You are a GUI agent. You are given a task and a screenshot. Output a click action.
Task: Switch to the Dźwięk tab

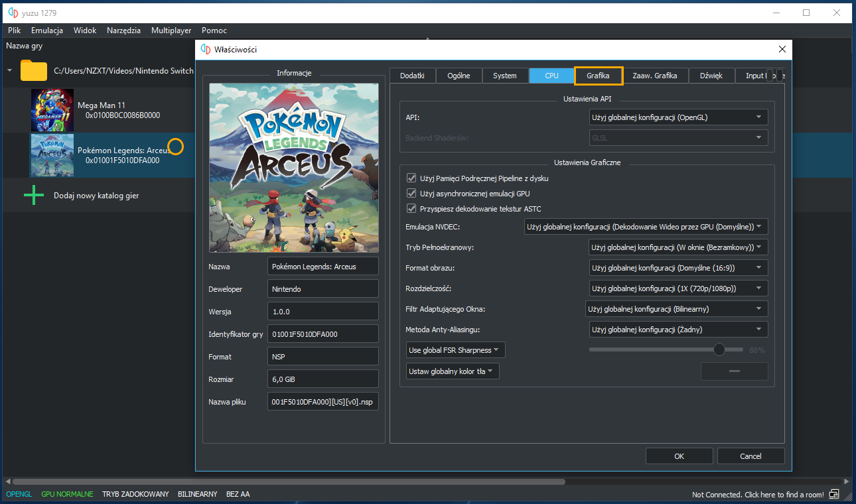pos(711,76)
